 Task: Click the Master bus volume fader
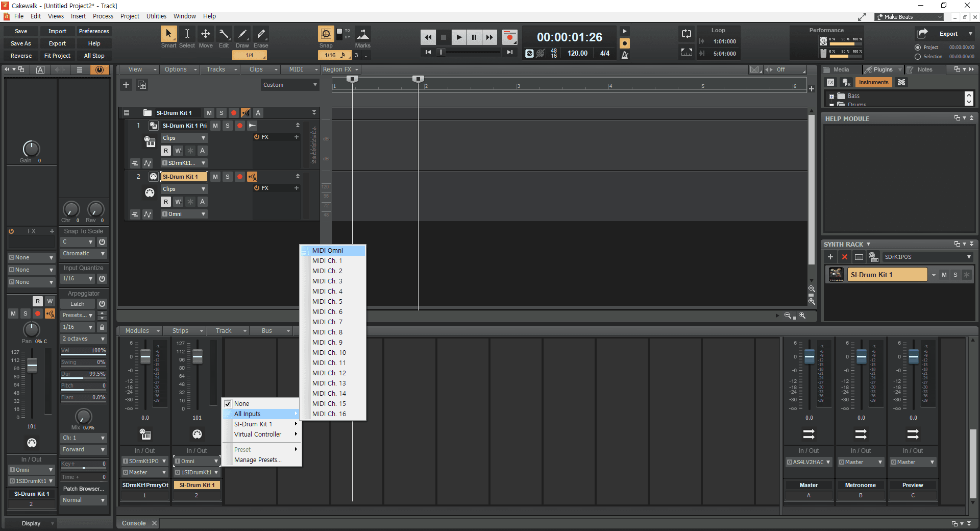[809, 356]
